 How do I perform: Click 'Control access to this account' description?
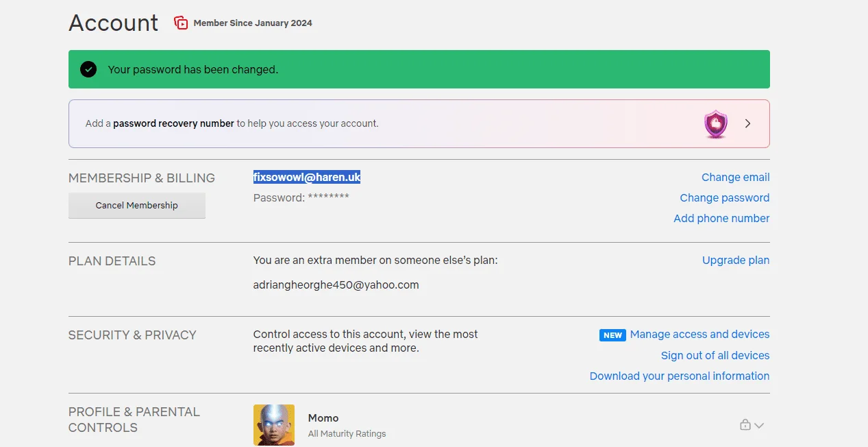click(x=366, y=341)
